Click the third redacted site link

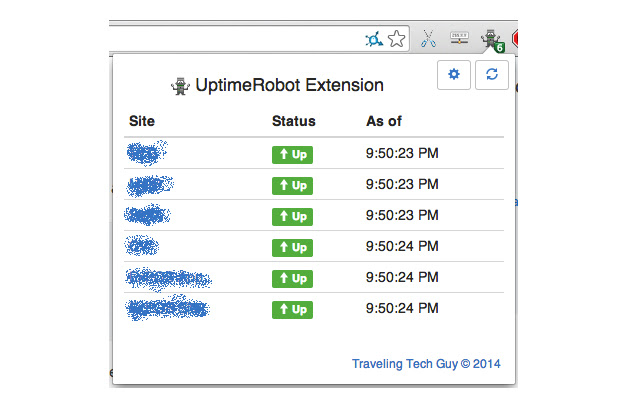(x=147, y=215)
